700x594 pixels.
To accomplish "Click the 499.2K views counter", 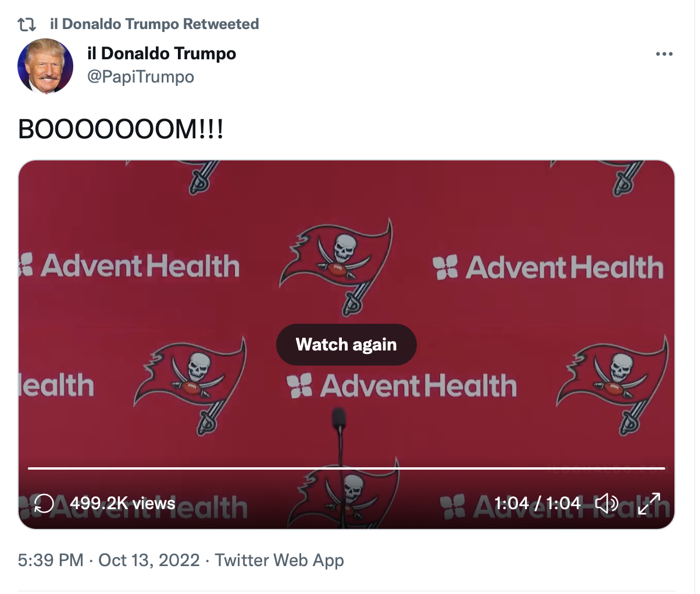I will [x=123, y=503].
